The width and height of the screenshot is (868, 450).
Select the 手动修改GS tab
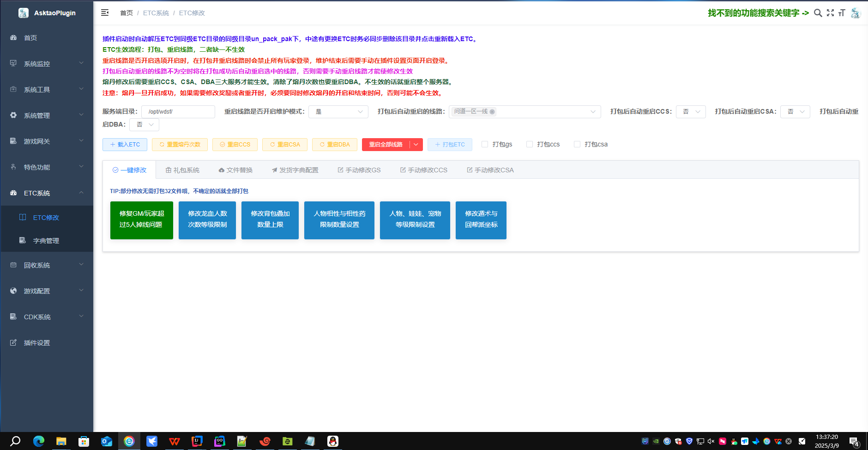pyautogui.click(x=359, y=170)
